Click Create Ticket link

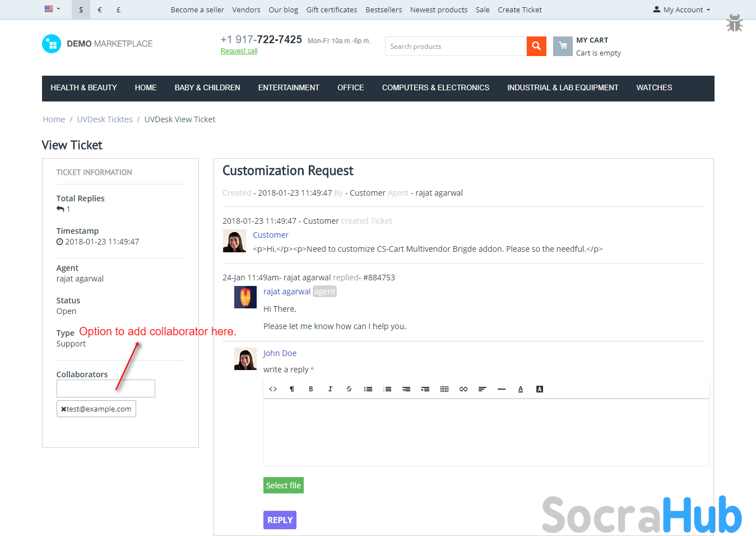pos(520,10)
